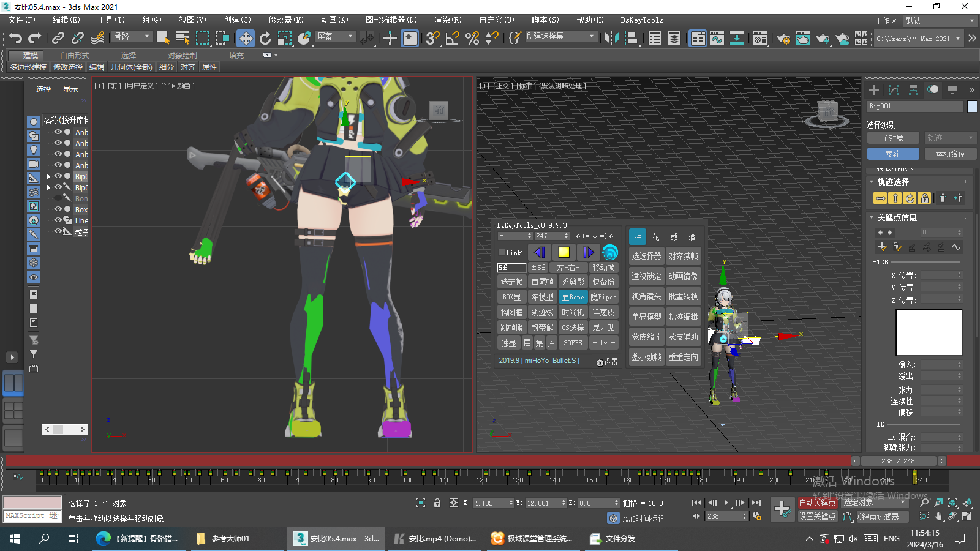Toggle 设置关键点 set key mode
This screenshot has width=980, height=551.
click(x=817, y=516)
